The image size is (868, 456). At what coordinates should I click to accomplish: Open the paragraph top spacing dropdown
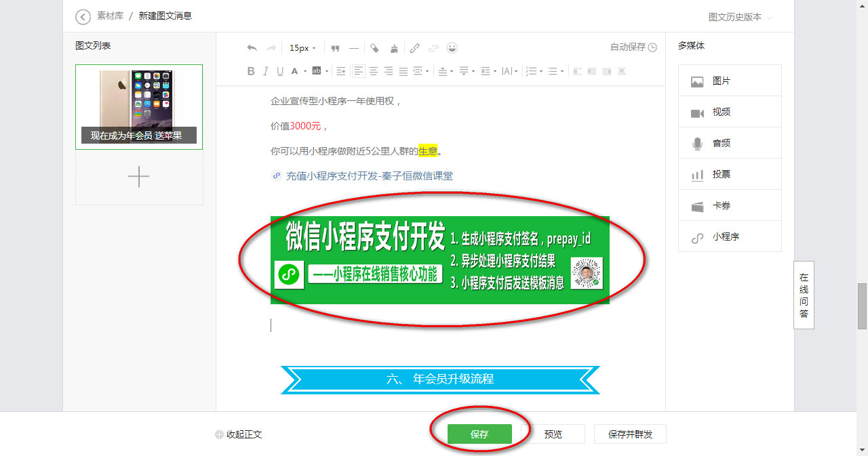[x=446, y=71]
